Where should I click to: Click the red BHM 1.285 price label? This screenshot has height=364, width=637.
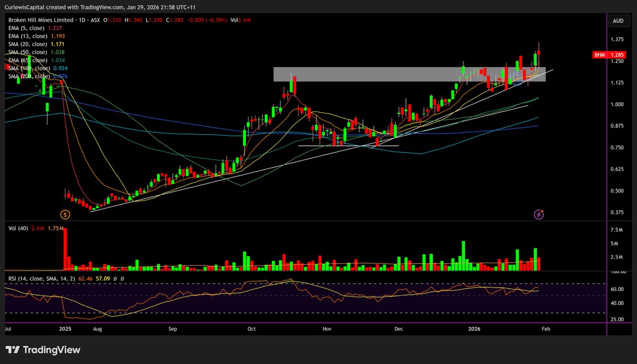(x=609, y=55)
